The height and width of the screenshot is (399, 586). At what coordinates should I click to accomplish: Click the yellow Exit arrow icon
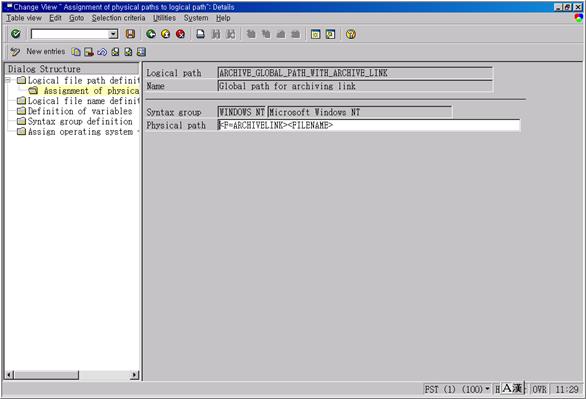[x=166, y=34]
